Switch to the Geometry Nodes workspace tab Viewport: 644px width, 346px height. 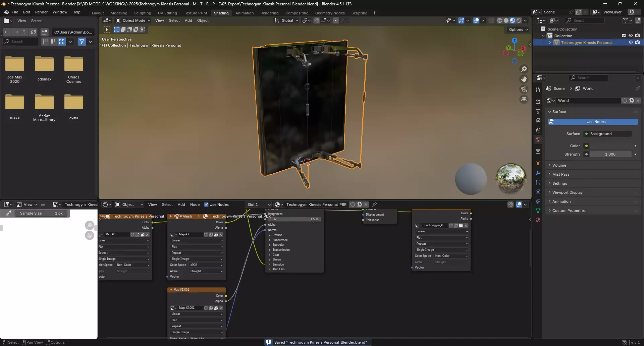pyautogui.click(x=330, y=13)
